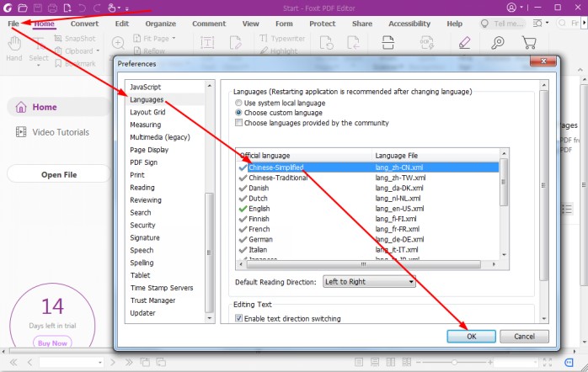Select German language row

pos(368,239)
